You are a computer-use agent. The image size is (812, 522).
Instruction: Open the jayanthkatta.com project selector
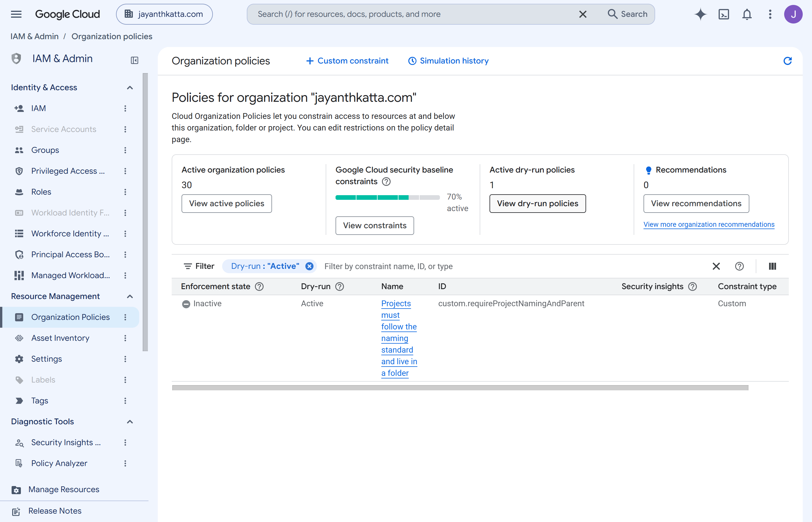[164, 14]
